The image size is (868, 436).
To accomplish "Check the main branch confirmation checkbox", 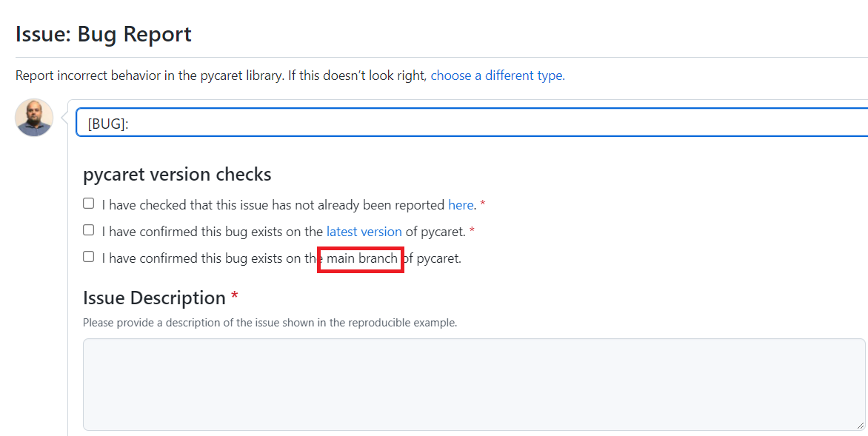I will coord(88,256).
